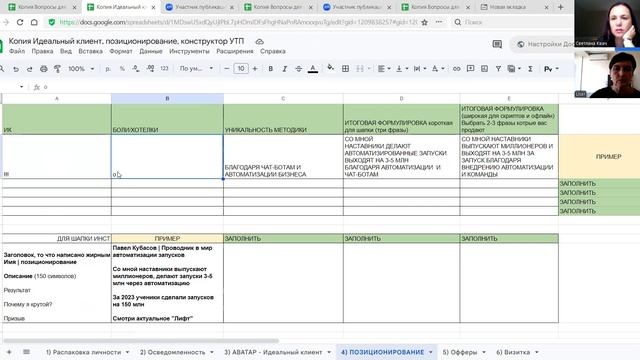Redo the last undone action

(29, 69)
